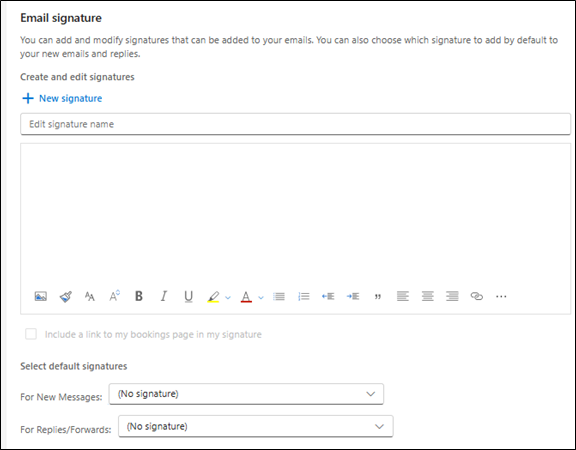Viewport: 576px width, 450px height.
Task: Insert a hyperlink
Action: coord(477,296)
